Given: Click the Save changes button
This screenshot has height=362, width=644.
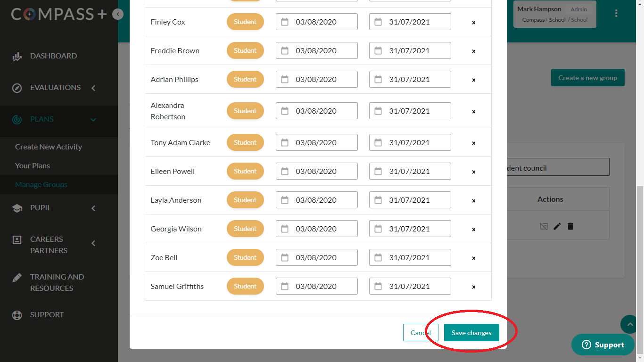Looking at the screenshot, I should [x=471, y=333].
